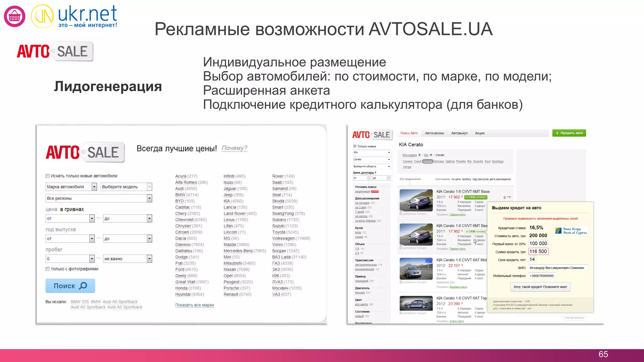Tick the 'только с фотографиями' checkbox
Screen dimensions: 644x362
pos(47,269)
